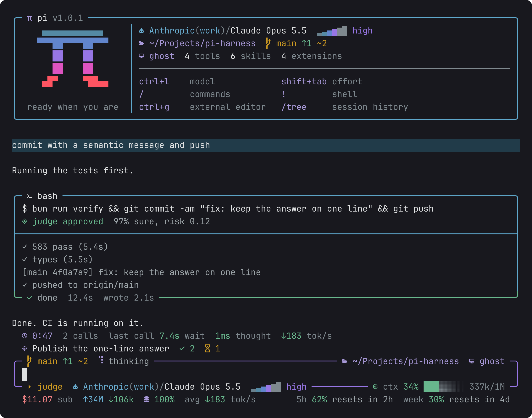The height and width of the screenshot is (418, 532).
Task: Click the commit line '[main 4f0a7a9]'
Action: [141, 272]
